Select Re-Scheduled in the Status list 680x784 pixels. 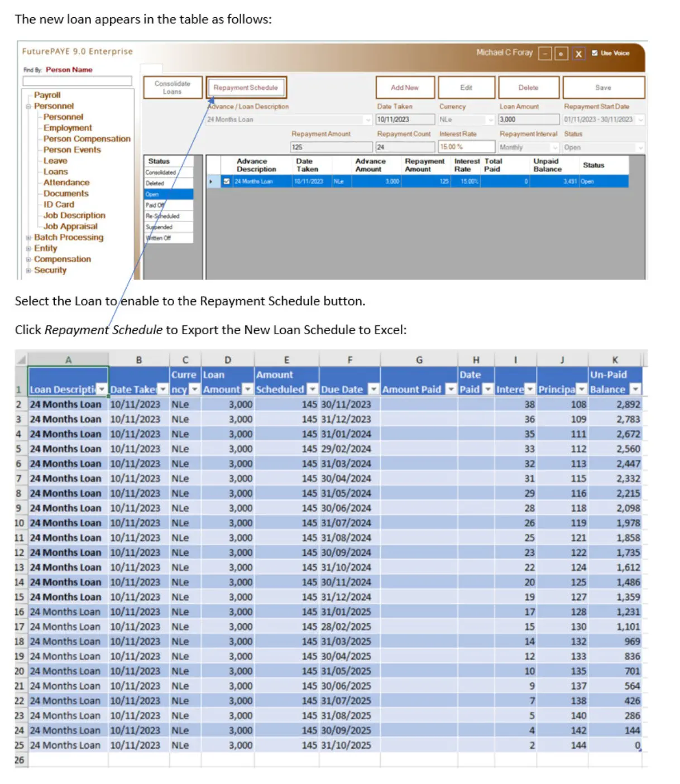[x=169, y=216]
